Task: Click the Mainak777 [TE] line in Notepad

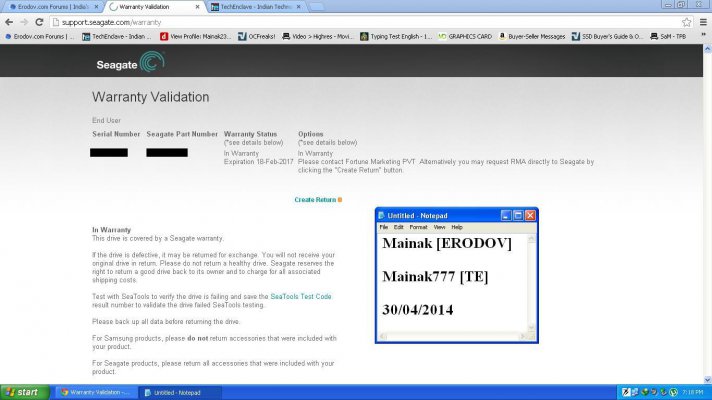Action: [435, 277]
